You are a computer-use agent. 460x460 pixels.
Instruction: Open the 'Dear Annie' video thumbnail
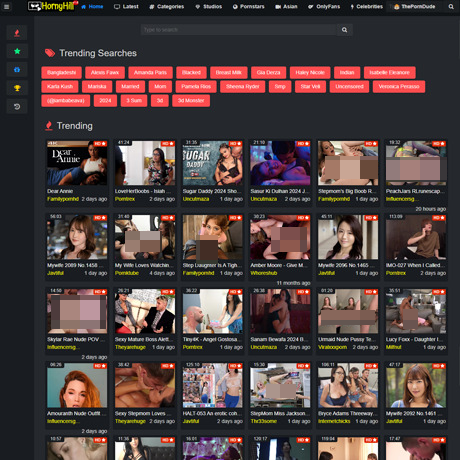(x=77, y=163)
